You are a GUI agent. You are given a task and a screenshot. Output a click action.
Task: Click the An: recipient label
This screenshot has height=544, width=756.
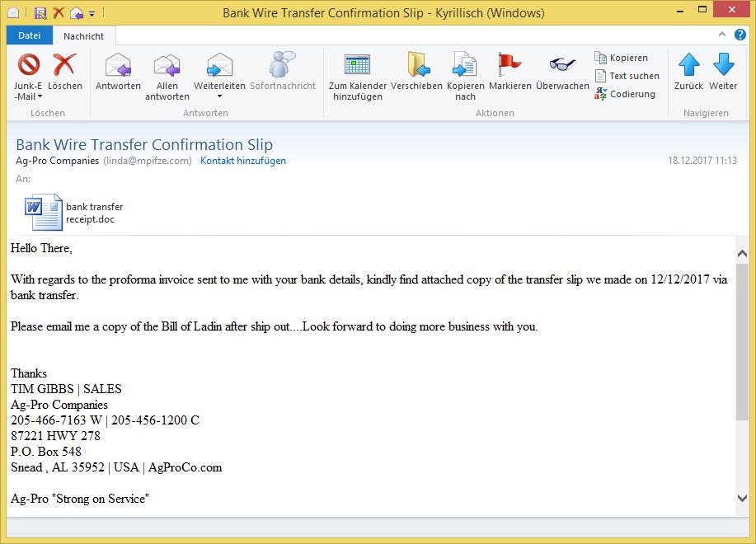point(22,179)
